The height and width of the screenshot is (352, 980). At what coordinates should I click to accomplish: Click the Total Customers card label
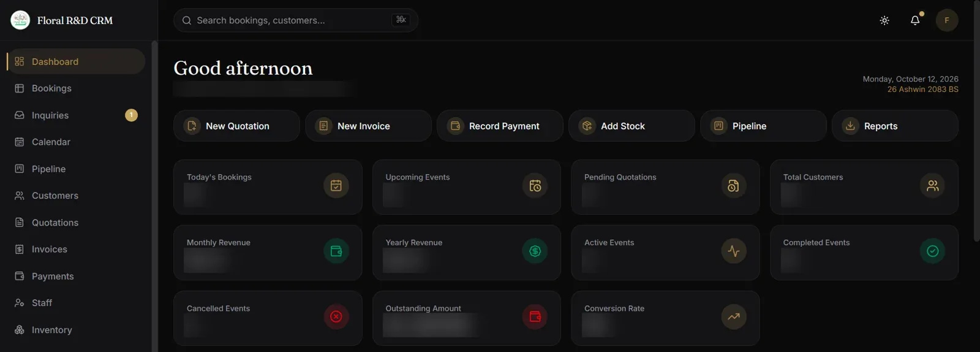pyautogui.click(x=813, y=177)
